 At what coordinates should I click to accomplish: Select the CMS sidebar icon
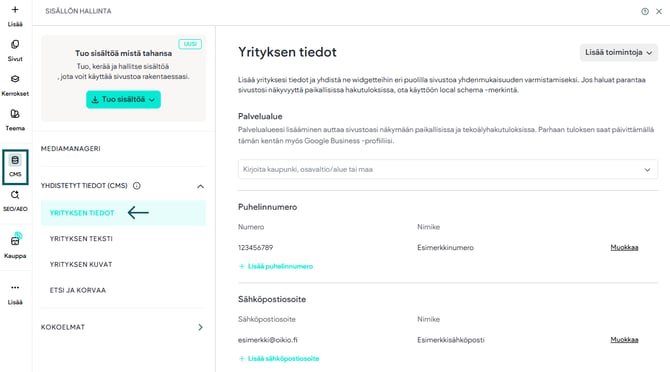(x=15, y=167)
